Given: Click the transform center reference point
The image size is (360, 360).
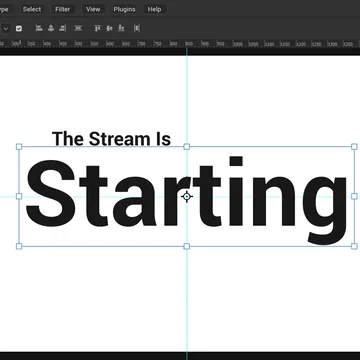Looking at the screenshot, I should click(x=187, y=197).
